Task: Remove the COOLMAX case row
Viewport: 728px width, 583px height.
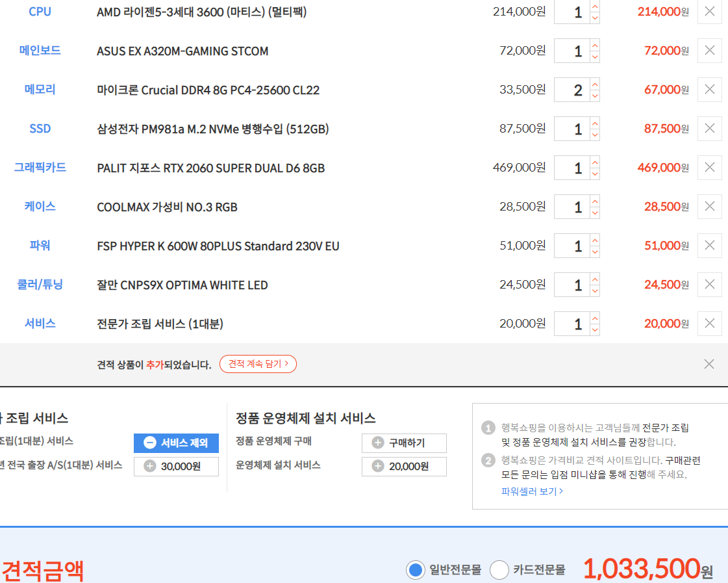Action: tap(709, 207)
